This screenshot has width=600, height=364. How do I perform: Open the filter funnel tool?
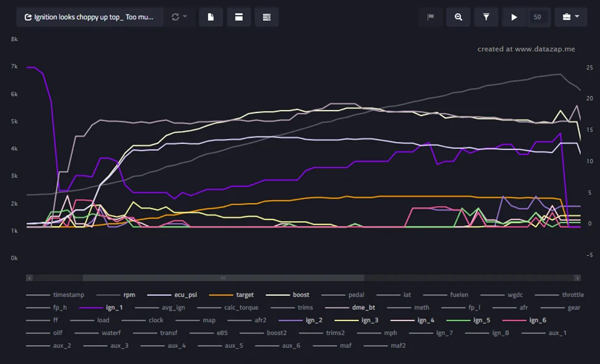pos(486,17)
